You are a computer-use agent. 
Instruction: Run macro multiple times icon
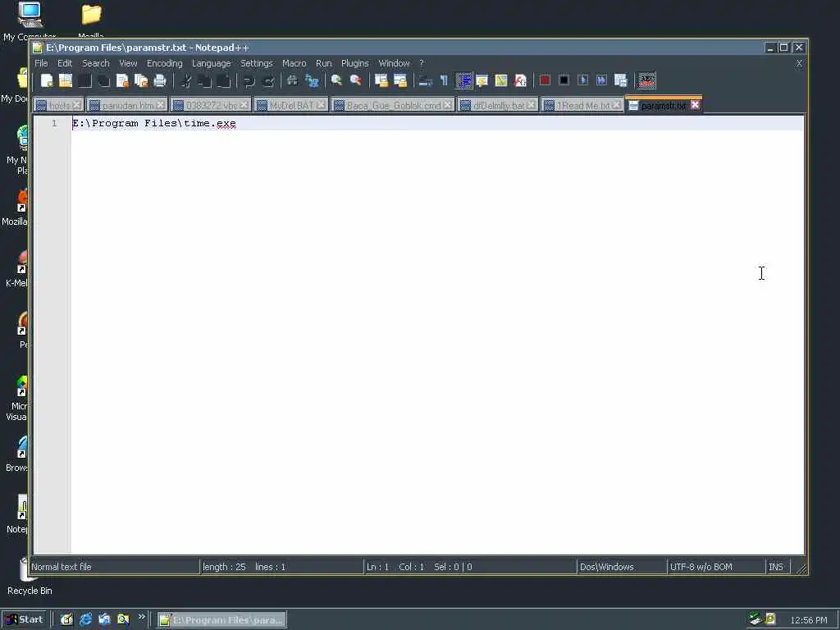[601, 80]
